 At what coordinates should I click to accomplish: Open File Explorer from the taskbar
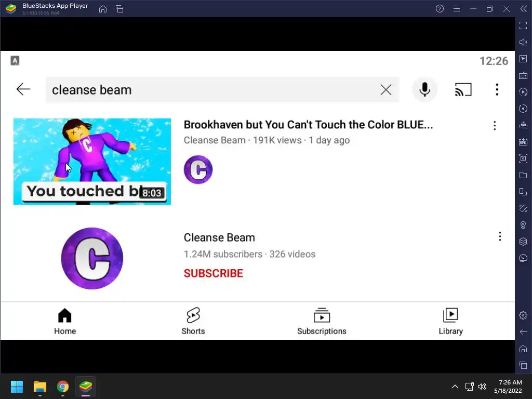[x=39, y=387]
